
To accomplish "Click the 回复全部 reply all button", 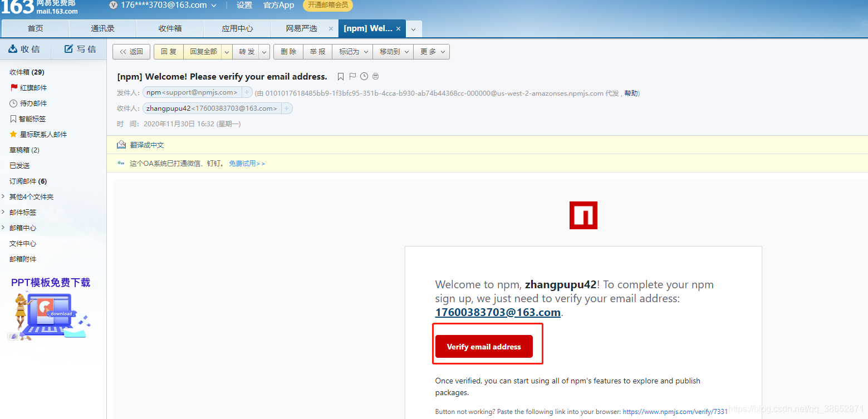I will click(x=203, y=52).
